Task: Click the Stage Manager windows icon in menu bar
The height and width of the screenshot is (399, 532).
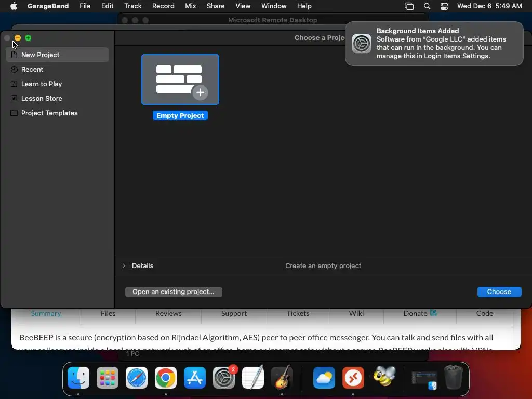Action: [x=409, y=6]
